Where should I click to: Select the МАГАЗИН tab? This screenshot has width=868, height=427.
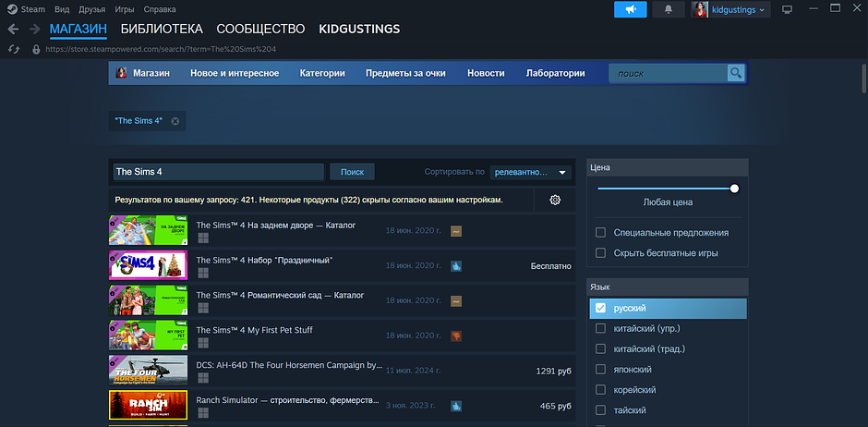(x=78, y=29)
